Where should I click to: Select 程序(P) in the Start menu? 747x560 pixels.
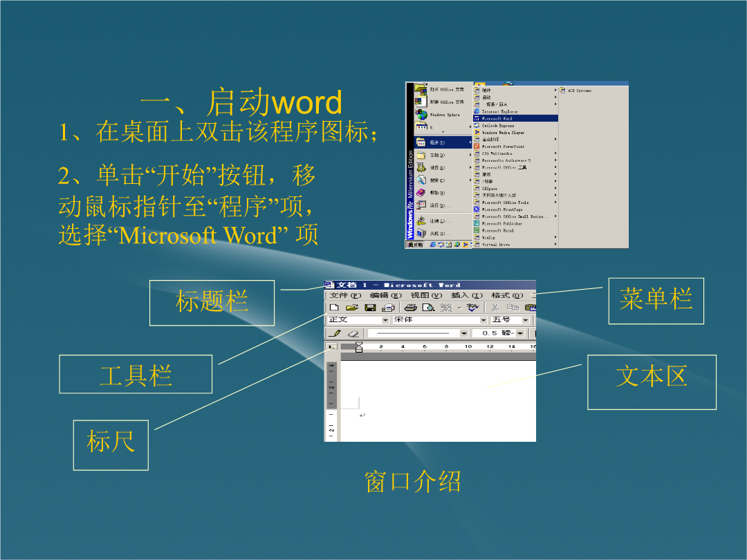click(x=443, y=142)
